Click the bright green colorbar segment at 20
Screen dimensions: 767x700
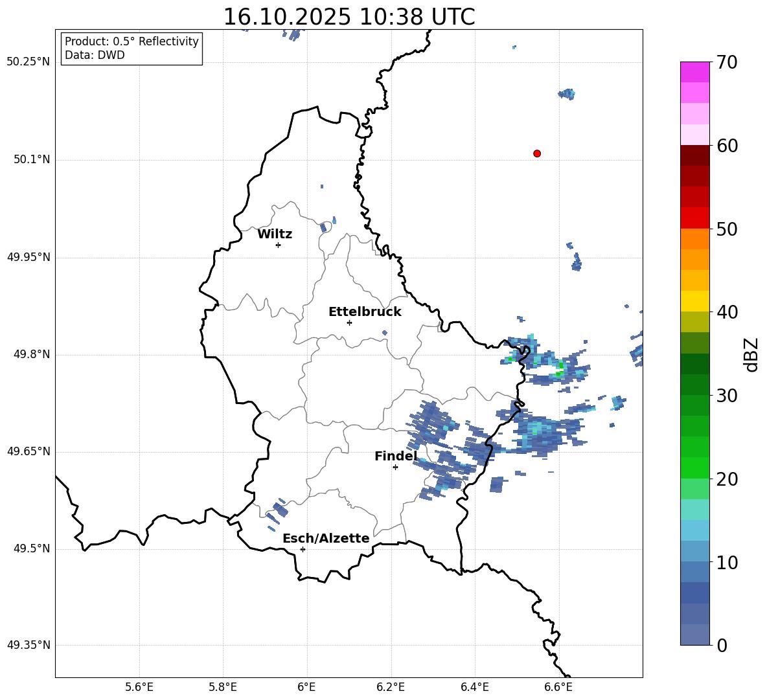[x=694, y=468]
